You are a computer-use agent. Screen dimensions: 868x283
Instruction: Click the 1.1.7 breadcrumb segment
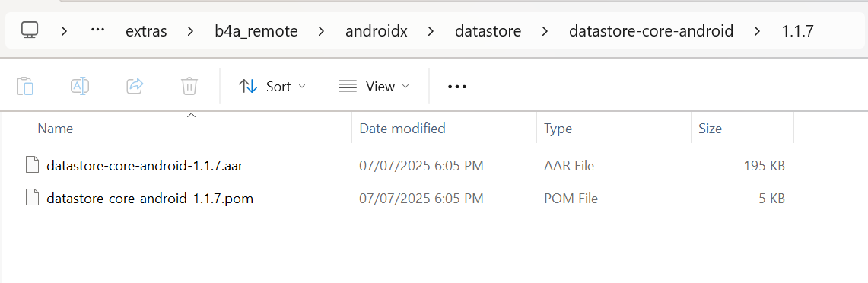tap(797, 31)
